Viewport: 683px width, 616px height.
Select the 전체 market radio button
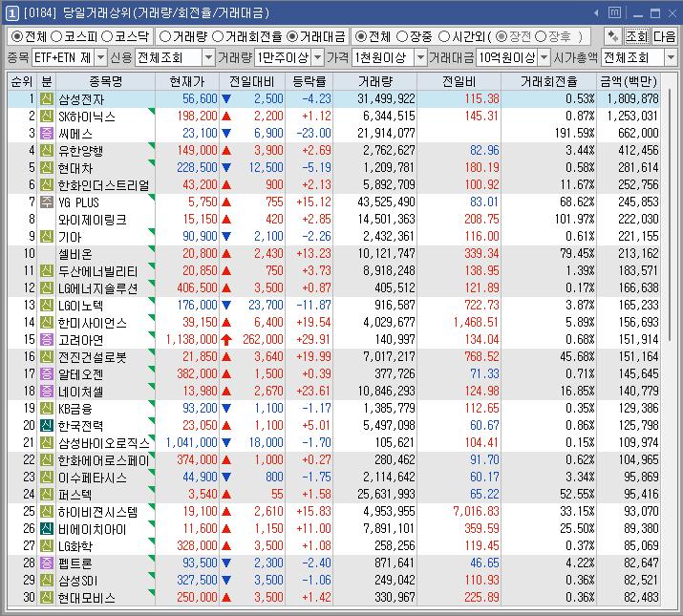coord(17,36)
